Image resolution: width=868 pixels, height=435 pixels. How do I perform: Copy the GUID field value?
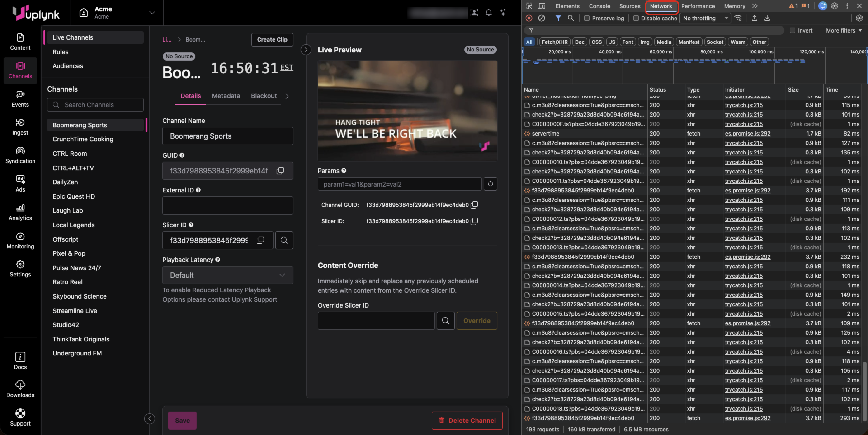tap(280, 171)
